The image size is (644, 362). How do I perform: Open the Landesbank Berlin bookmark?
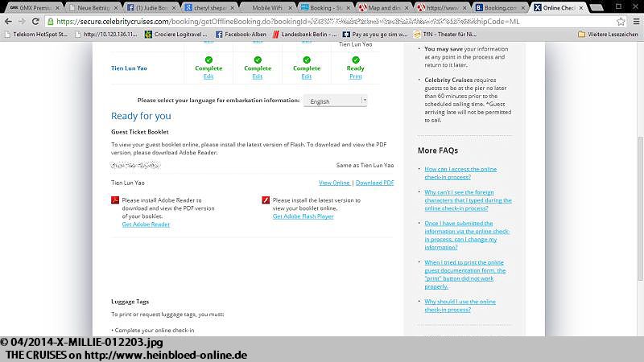305,35
